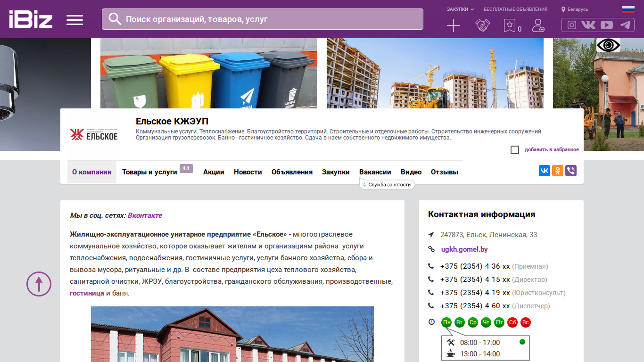Click the Russian flag language icon
This screenshot has width=644, height=362.
click(x=628, y=9)
